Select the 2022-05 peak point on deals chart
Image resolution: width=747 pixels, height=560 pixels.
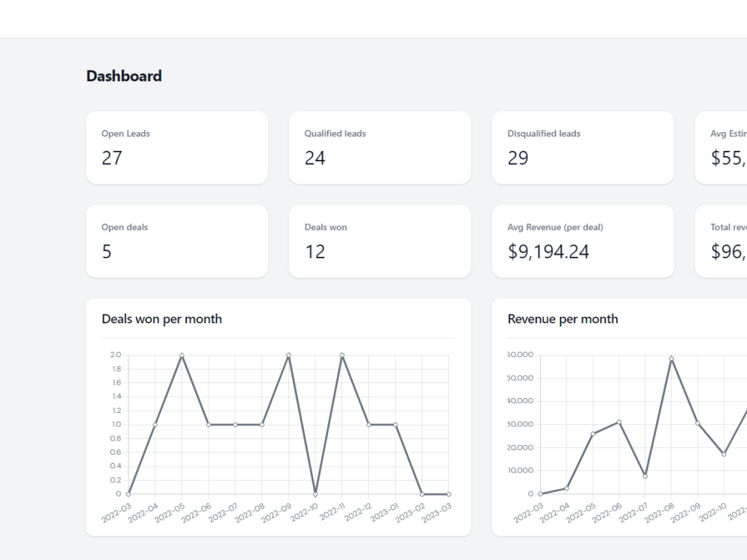pyautogui.click(x=180, y=355)
